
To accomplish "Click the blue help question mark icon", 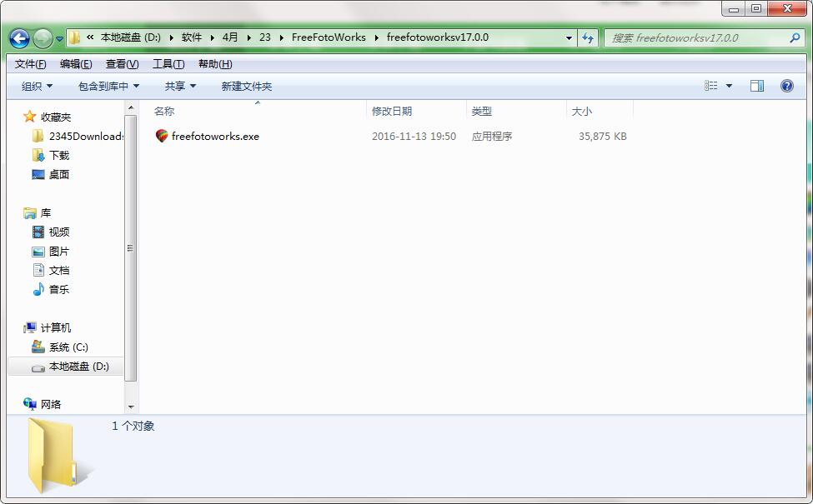I will [786, 86].
